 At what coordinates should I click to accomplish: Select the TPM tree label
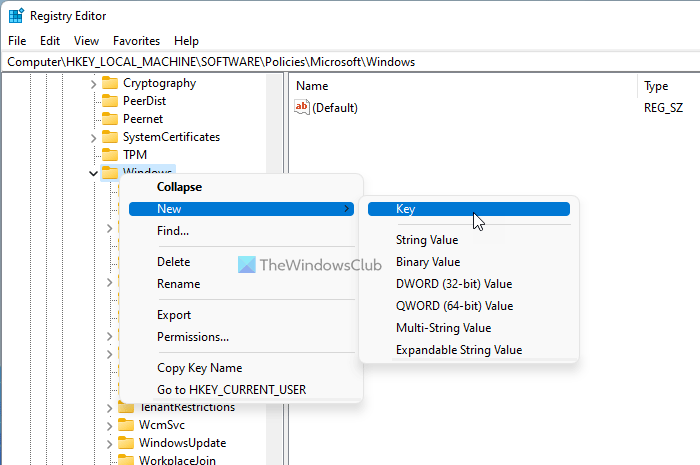(x=135, y=154)
